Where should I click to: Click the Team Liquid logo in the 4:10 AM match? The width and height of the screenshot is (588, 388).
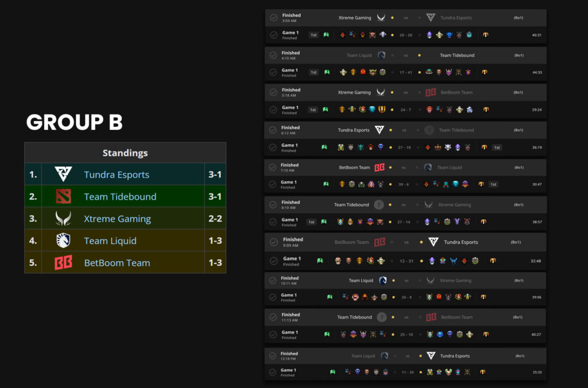click(x=381, y=55)
